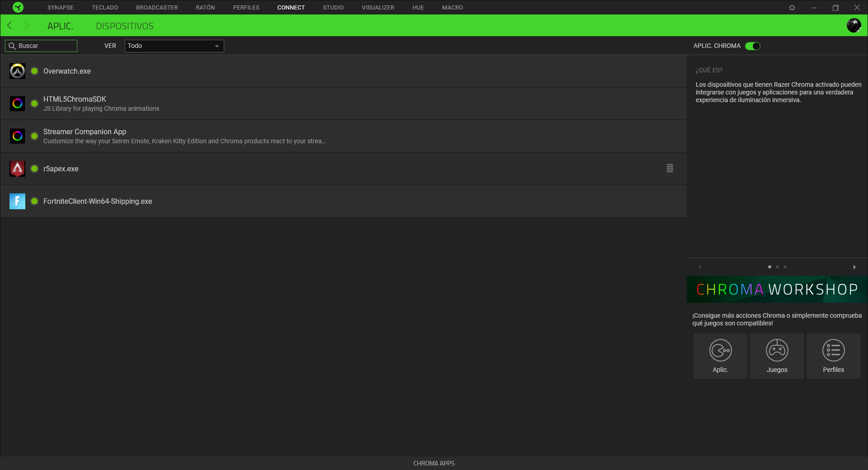The image size is (868, 470).
Task: Select the r5apex.exe row text
Action: pos(61,169)
